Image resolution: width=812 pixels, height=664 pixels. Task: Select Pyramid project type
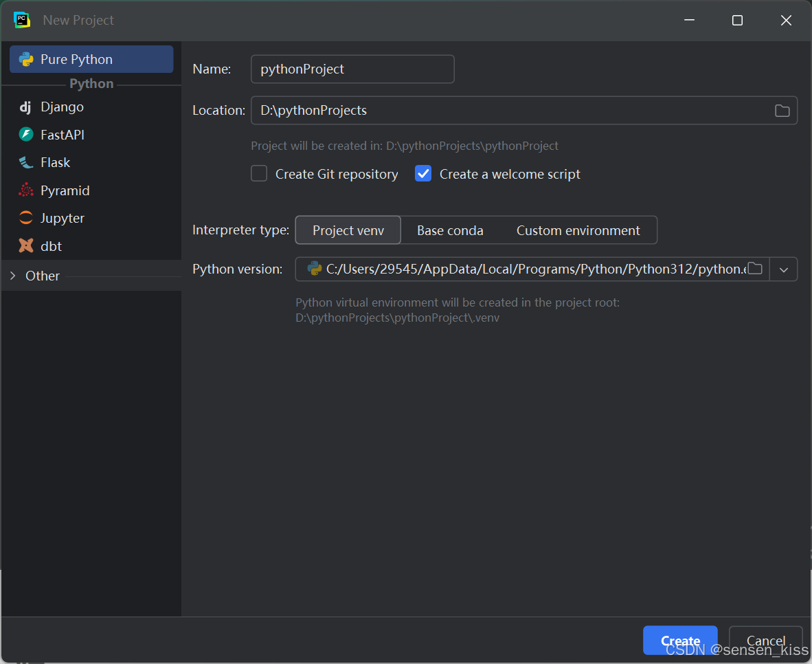91,190
